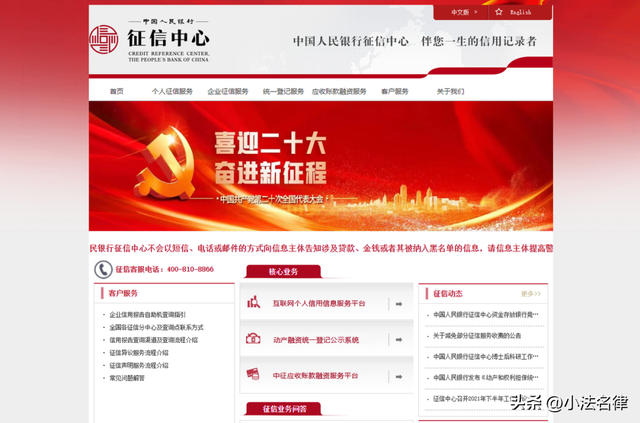The height and width of the screenshot is (423, 640).
Task: Open 关于减免部分征信服务收费的公告
Action: 477,336
